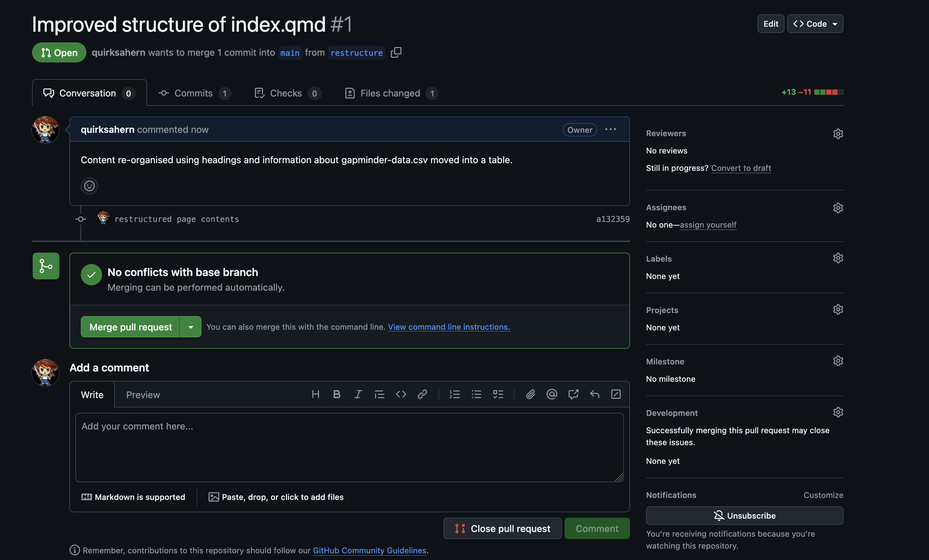Open the slash commands icon
Image resolution: width=929 pixels, height=560 pixels.
(616, 394)
